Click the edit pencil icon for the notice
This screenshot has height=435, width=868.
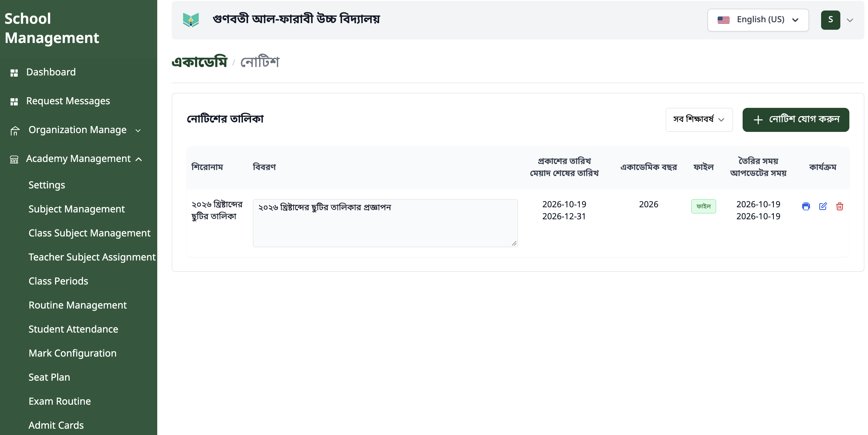pyautogui.click(x=823, y=206)
